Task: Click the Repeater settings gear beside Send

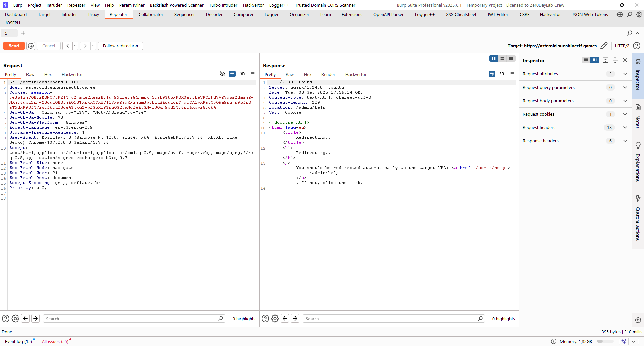Action: [x=31, y=46]
